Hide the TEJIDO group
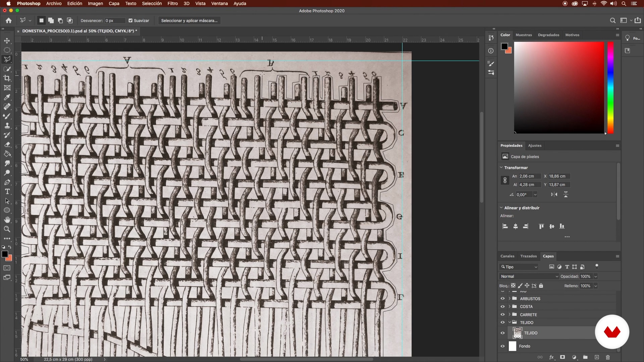 click(x=502, y=322)
